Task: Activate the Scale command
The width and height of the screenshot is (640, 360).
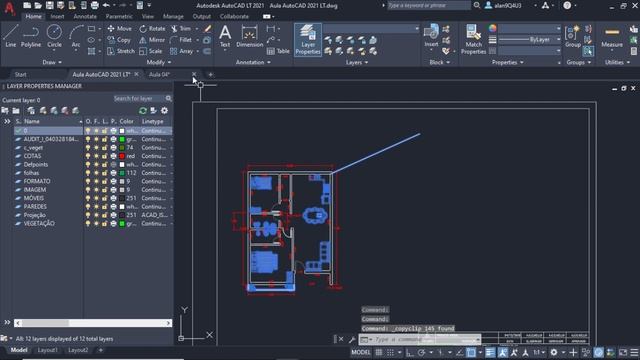Action: pos(151,51)
